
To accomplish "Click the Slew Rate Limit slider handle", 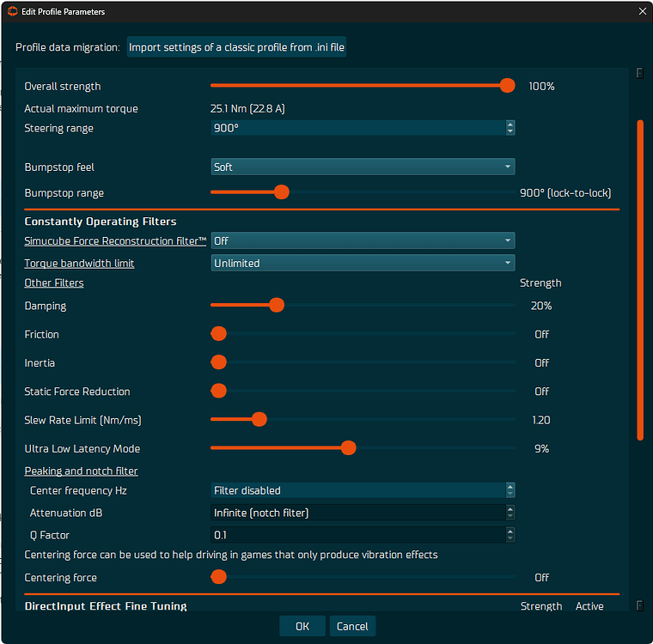I will click(x=259, y=420).
